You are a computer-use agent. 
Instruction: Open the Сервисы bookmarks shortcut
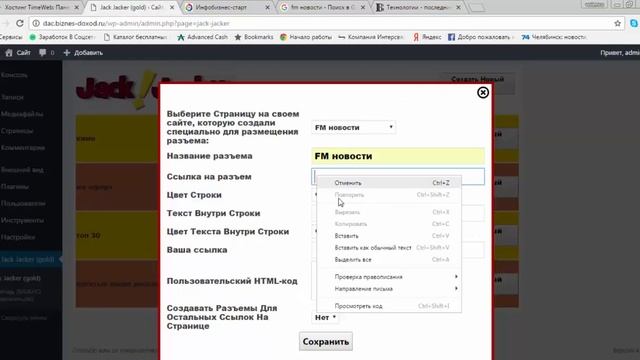point(11,37)
